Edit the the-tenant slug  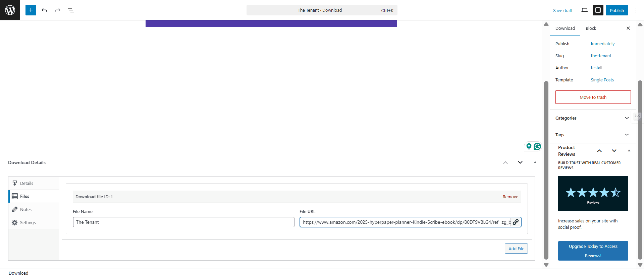tap(601, 56)
